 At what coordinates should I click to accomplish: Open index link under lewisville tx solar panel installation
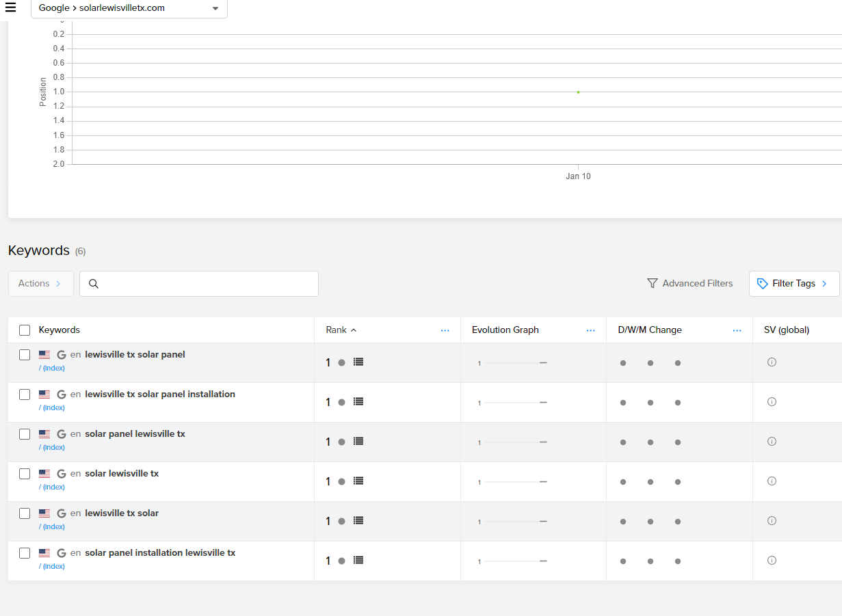click(52, 407)
